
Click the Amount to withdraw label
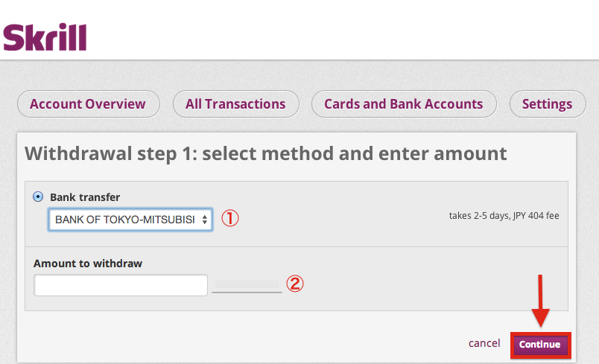88,264
